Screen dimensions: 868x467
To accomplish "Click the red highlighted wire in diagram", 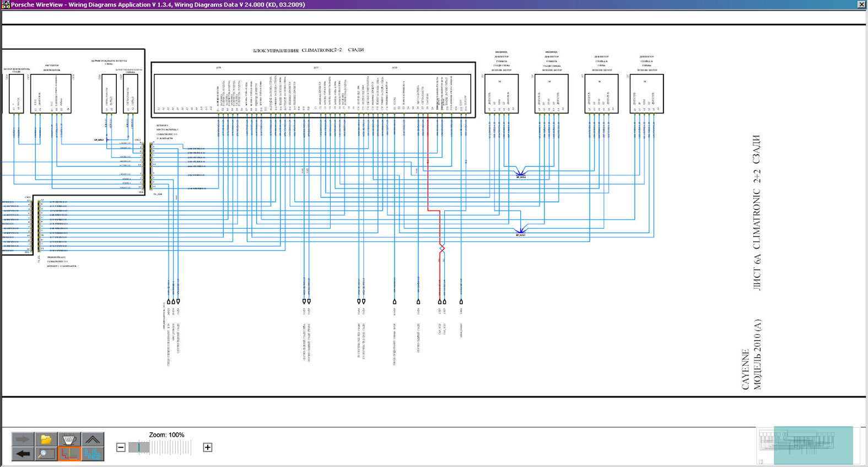I will click(x=428, y=165).
